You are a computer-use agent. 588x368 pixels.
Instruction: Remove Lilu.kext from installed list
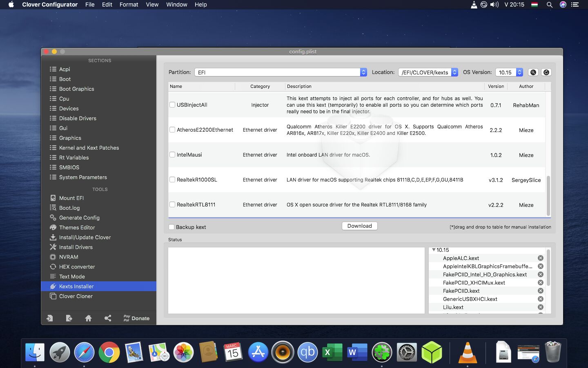click(x=540, y=307)
